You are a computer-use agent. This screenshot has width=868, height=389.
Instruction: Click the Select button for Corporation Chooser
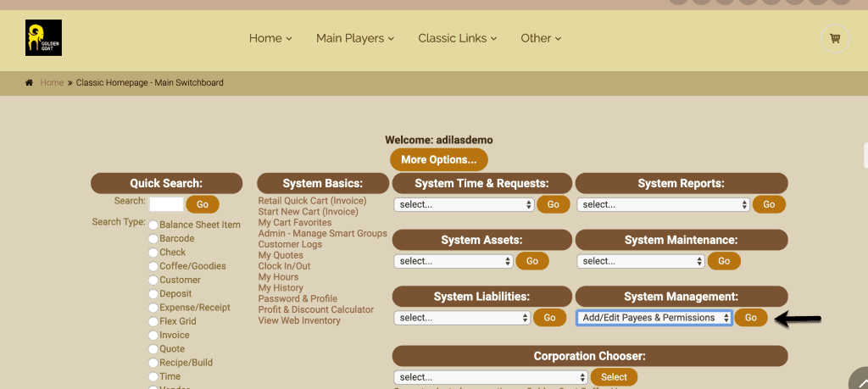614,377
